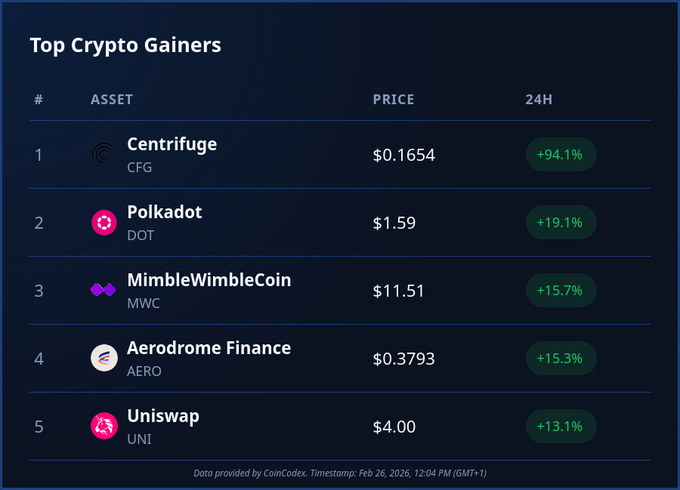Open the Aerodrome Finance asset name
680x490 pixels.
point(209,348)
